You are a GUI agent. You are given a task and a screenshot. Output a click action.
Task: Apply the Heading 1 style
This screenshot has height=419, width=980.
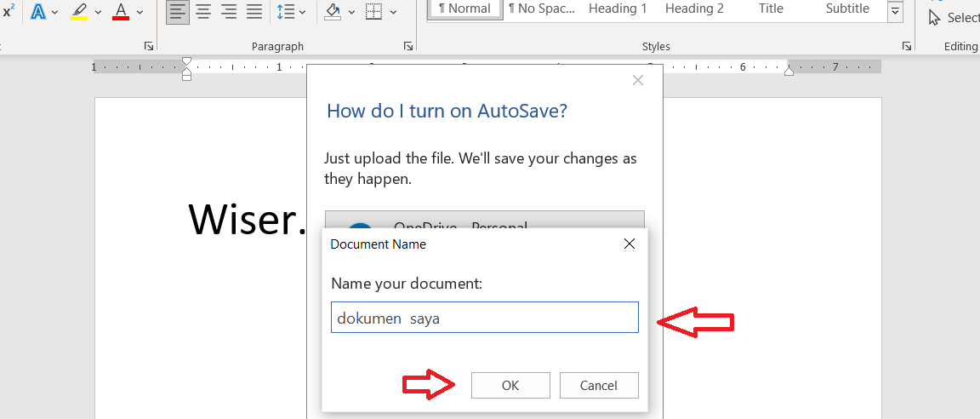tap(618, 9)
